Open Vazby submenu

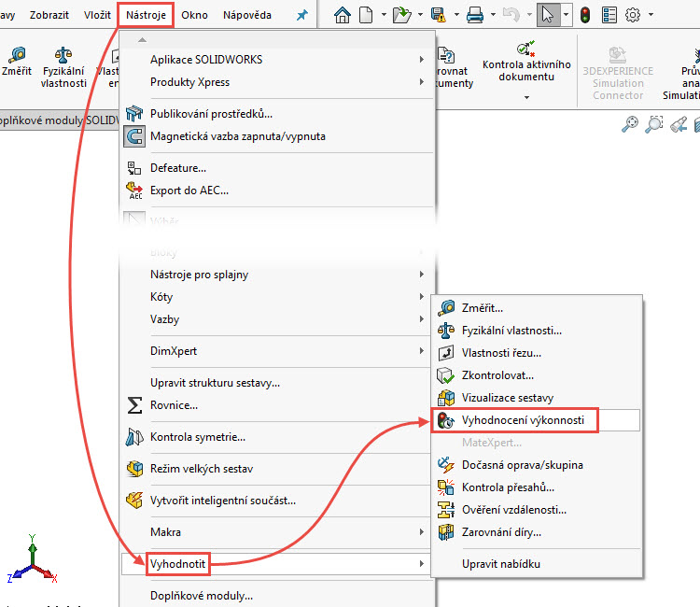(x=277, y=319)
